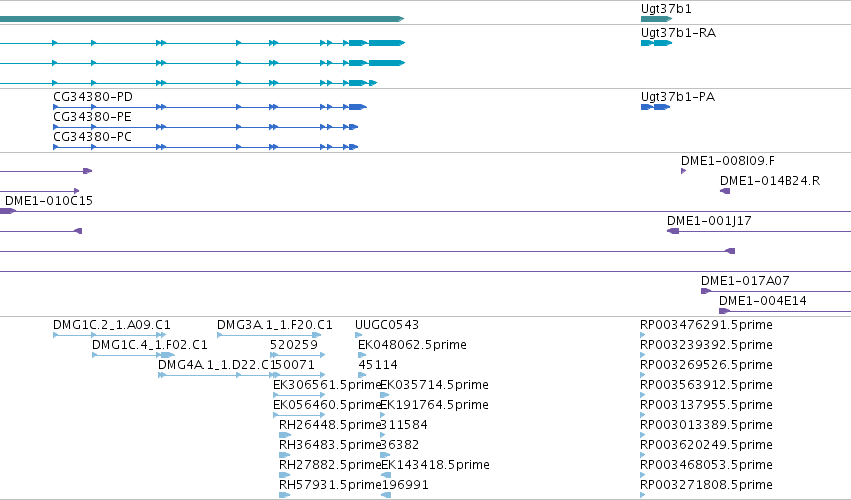Image resolution: width=851 pixels, height=500 pixels.
Task: Click the 520259 feature label
Action: click(294, 345)
